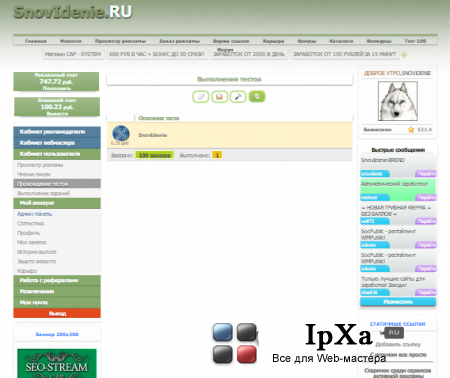Click the snovidenie author tag
This screenshot has width=450, height=378.
(375, 174)
